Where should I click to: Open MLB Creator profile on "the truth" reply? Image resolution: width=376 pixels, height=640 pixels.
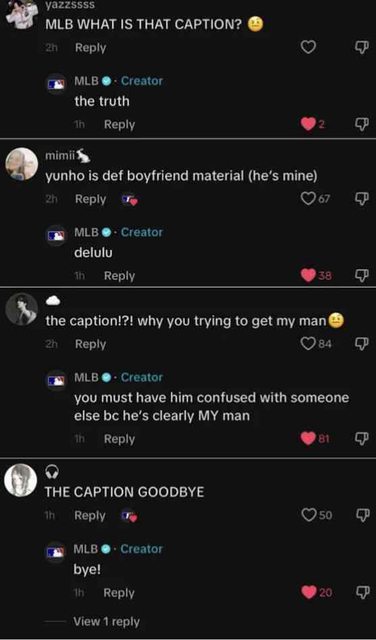[x=56, y=84]
